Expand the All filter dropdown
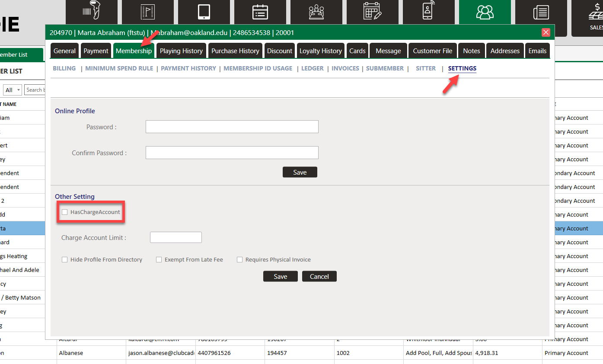This screenshot has width=603, height=364. coord(13,90)
